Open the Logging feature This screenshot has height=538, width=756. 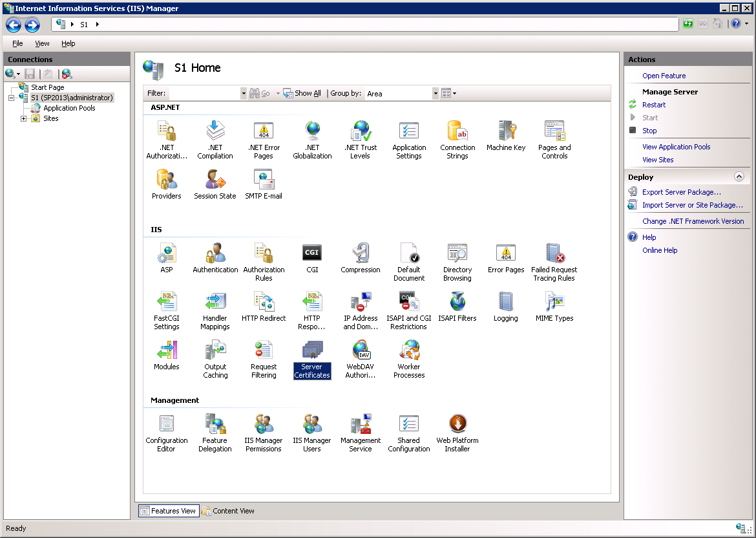pyautogui.click(x=505, y=305)
